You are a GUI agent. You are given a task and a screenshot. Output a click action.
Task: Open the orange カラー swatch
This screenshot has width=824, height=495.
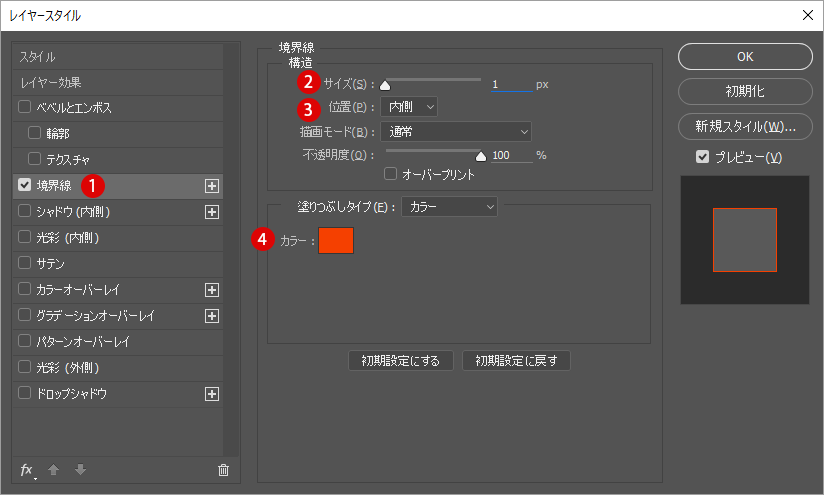[336, 240]
